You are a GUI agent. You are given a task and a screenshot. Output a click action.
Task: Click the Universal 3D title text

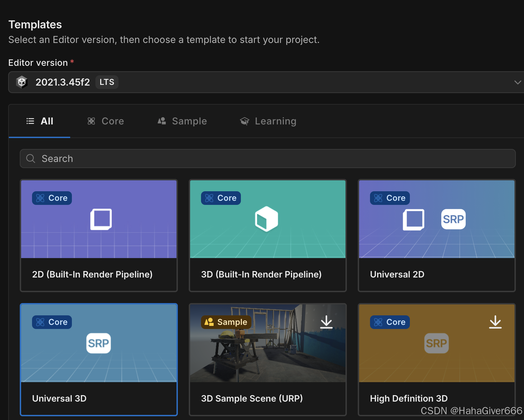(x=59, y=399)
